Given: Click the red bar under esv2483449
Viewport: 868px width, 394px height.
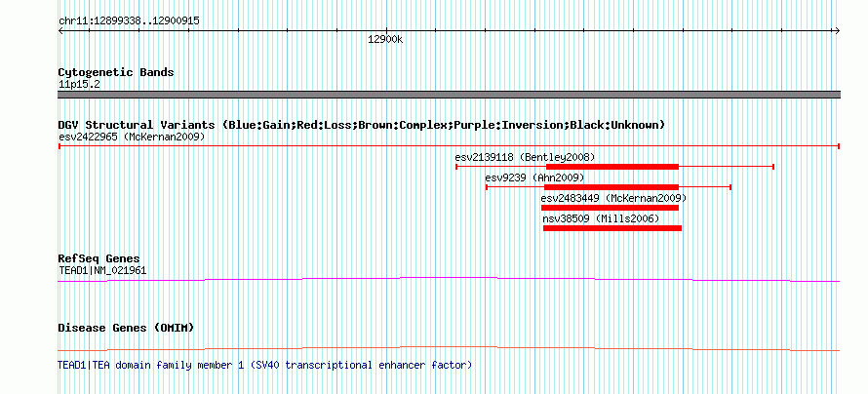Looking at the screenshot, I should coord(610,208).
